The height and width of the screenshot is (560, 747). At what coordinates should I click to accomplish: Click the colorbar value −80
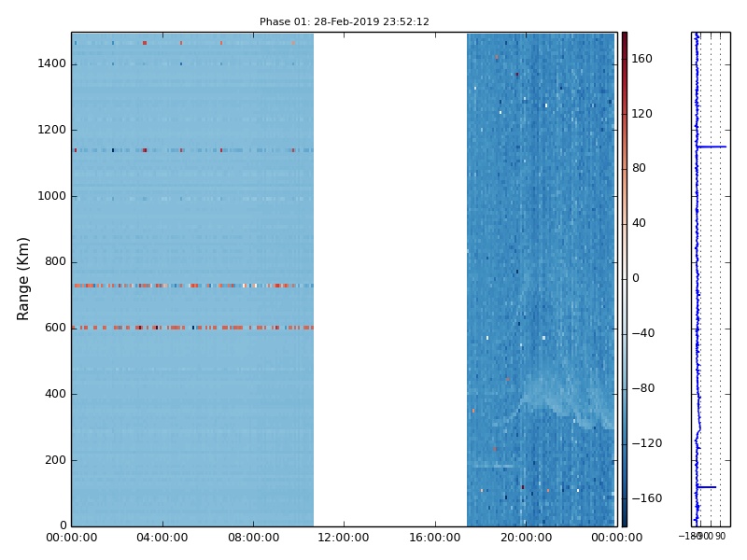pyautogui.click(x=643, y=388)
